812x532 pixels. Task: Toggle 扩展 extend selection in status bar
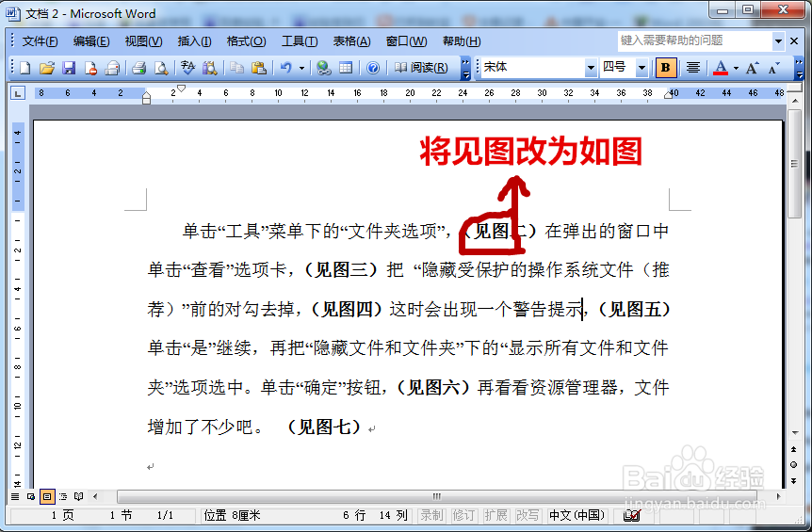496,515
